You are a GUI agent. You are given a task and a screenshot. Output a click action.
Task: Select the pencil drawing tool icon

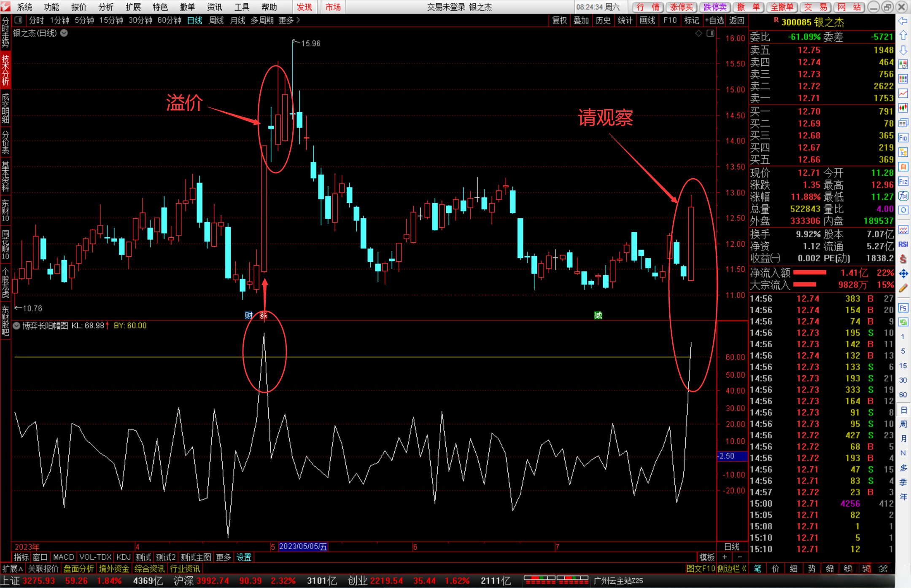click(903, 288)
